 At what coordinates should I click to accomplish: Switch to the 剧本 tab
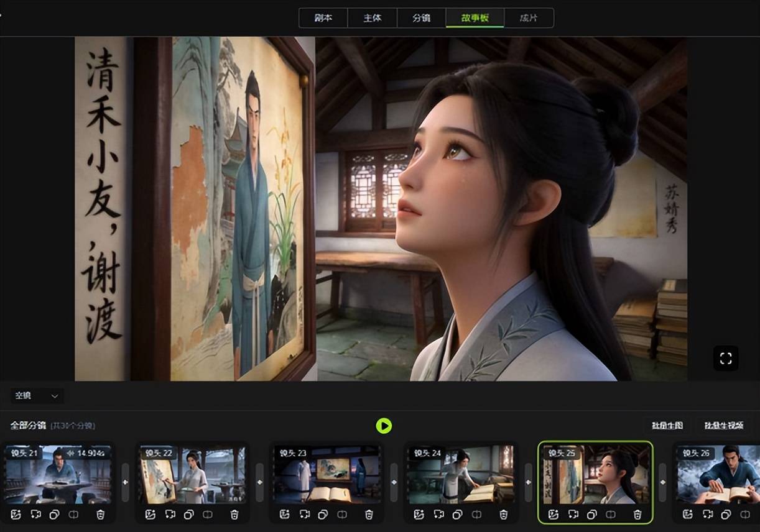pyautogui.click(x=323, y=18)
